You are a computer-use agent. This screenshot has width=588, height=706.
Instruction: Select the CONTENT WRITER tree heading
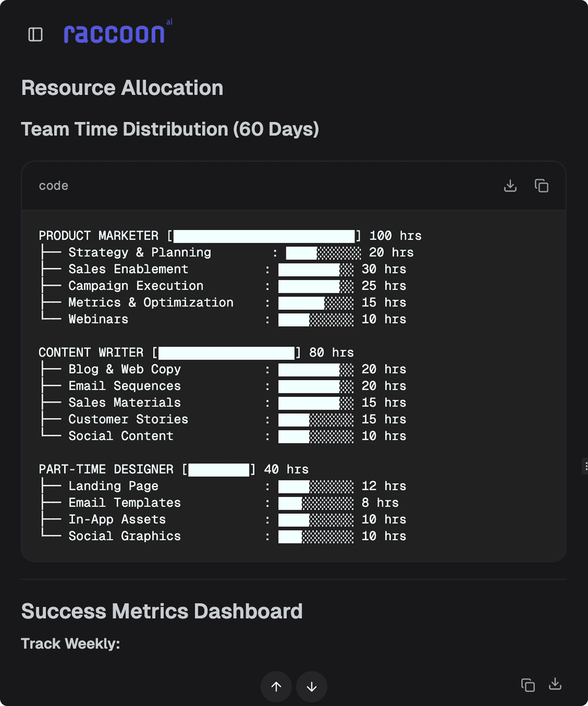[x=91, y=353]
